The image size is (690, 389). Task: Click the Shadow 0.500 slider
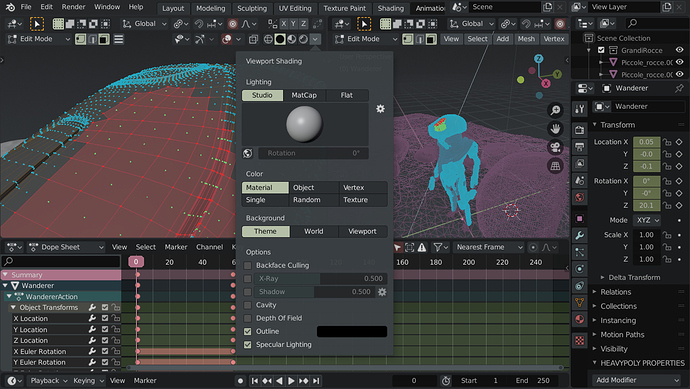[x=315, y=292]
